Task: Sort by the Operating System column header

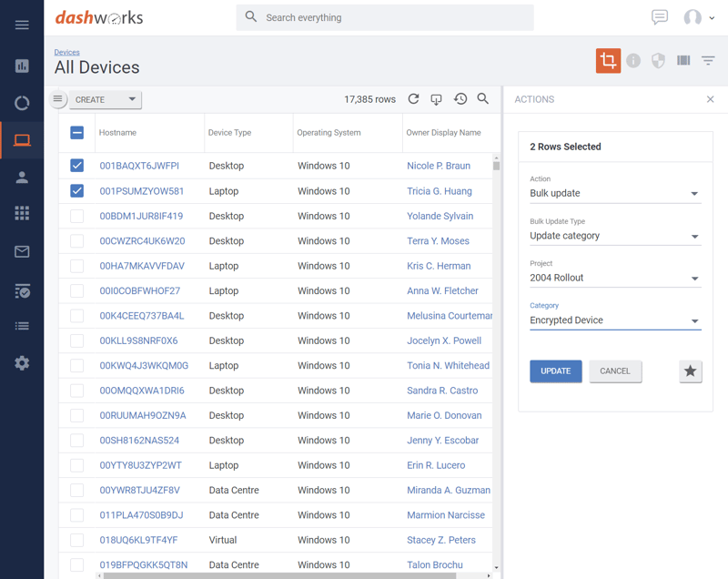Action: (329, 133)
